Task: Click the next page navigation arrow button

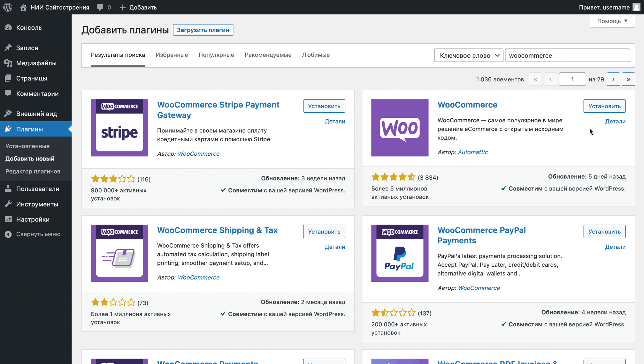Action: point(613,79)
